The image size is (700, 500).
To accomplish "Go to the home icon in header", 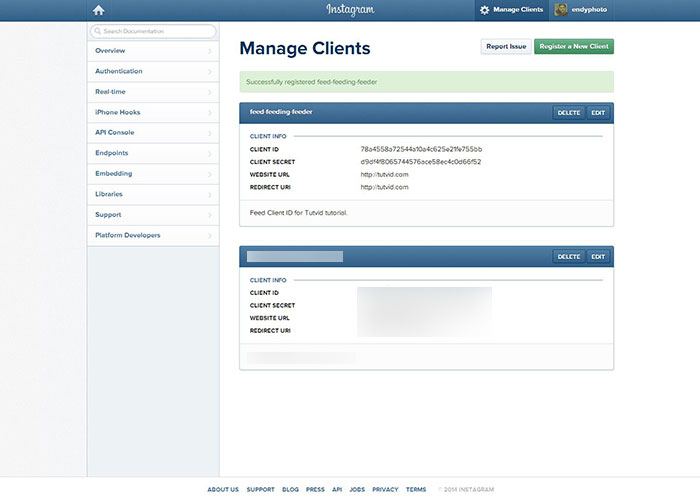I will click(98, 10).
